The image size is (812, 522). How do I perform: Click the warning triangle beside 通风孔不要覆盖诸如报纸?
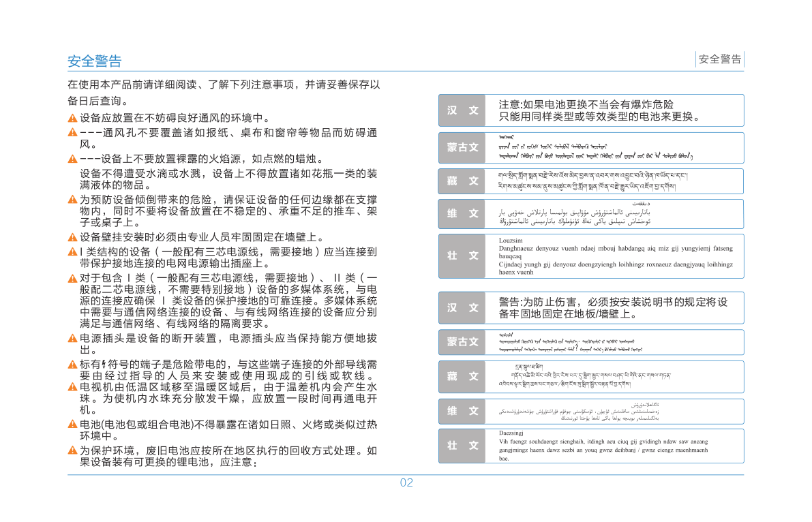pos(72,133)
